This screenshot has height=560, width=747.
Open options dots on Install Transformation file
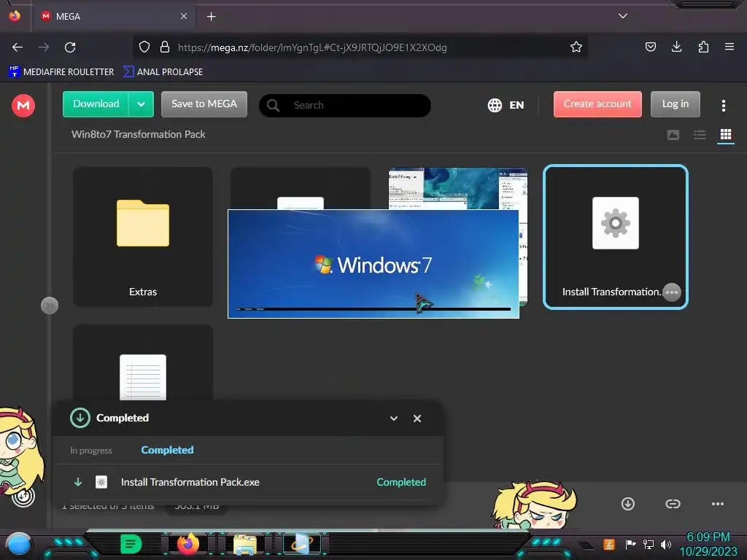(x=672, y=292)
